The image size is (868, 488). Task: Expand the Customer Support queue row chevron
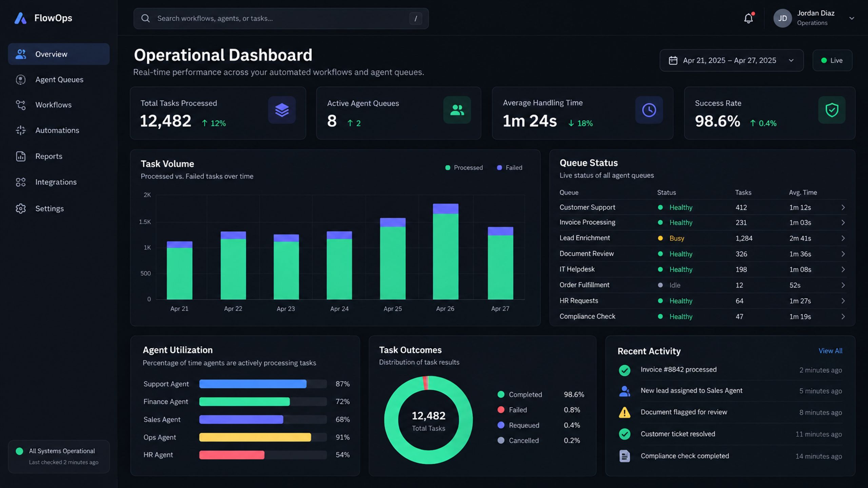pyautogui.click(x=843, y=207)
